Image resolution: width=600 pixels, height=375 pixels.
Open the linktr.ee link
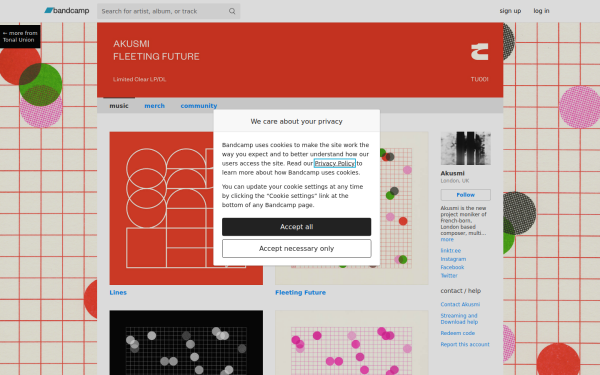click(451, 251)
